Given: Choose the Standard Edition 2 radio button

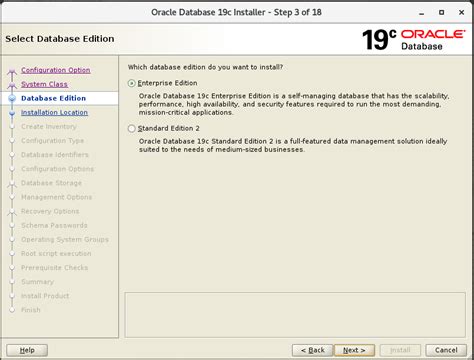Looking at the screenshot, I should [132, 128].
